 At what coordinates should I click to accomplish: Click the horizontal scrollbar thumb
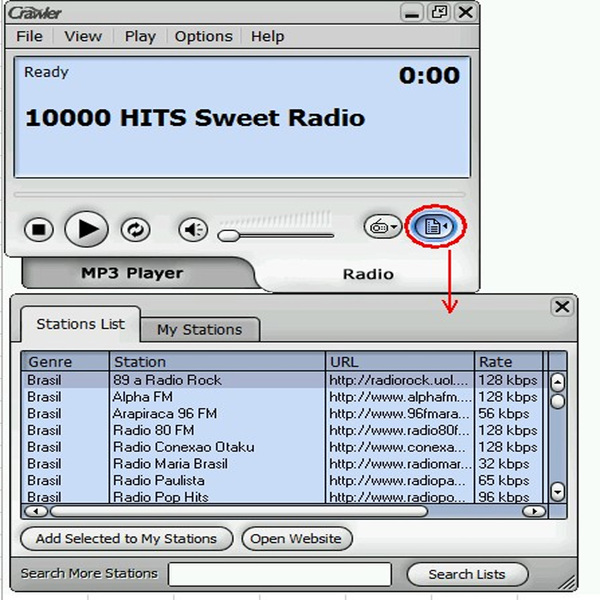click(x=239, y=511)
